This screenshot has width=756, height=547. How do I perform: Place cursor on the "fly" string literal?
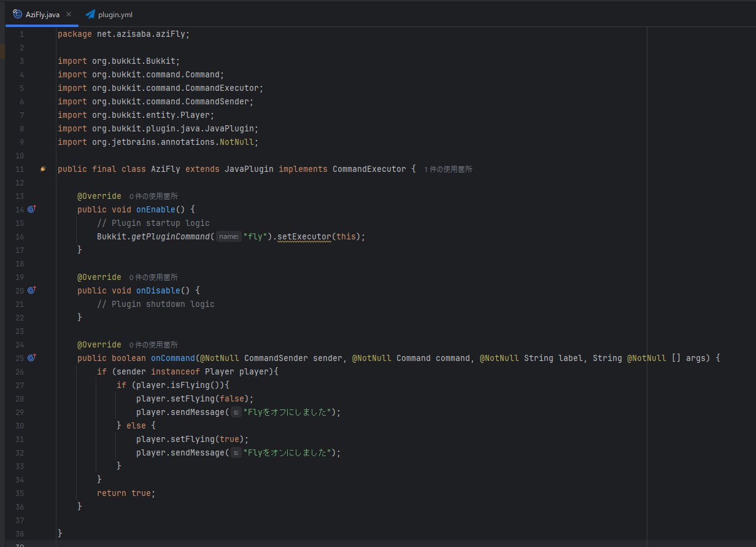255,236
